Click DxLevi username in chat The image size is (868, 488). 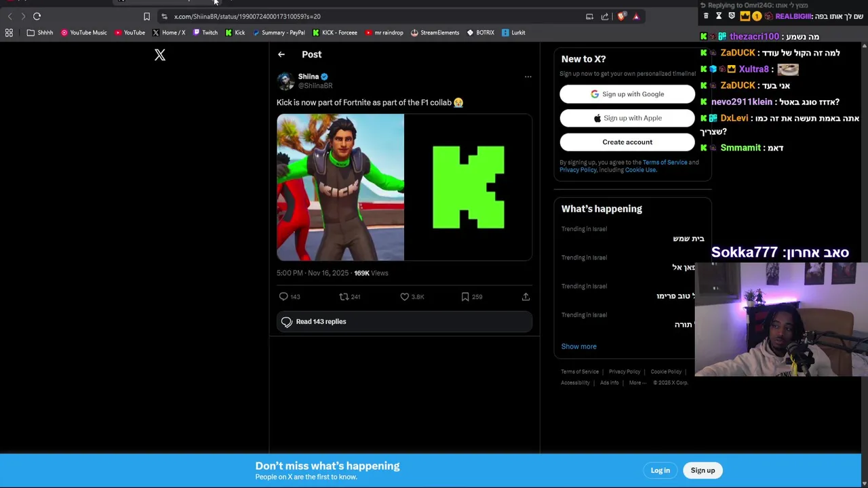click(734, 118)
